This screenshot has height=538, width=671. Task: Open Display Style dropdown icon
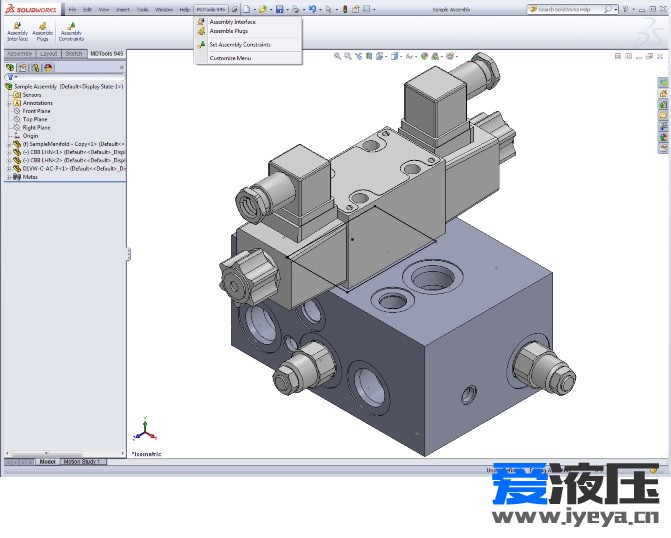tap(395, 56)
